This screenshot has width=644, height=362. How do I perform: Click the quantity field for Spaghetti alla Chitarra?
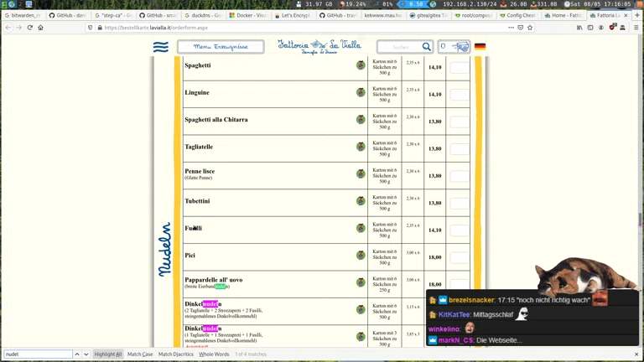pos(460,122)
